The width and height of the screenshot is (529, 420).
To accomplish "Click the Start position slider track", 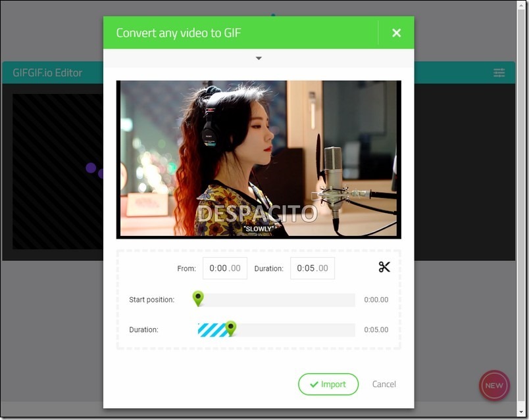I will 276,300.
